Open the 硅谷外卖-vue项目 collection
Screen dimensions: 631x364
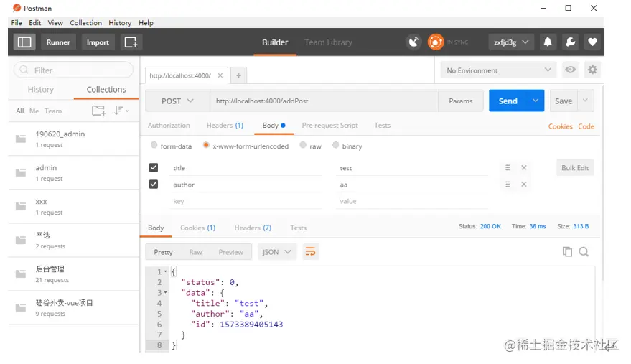point(74,307)
